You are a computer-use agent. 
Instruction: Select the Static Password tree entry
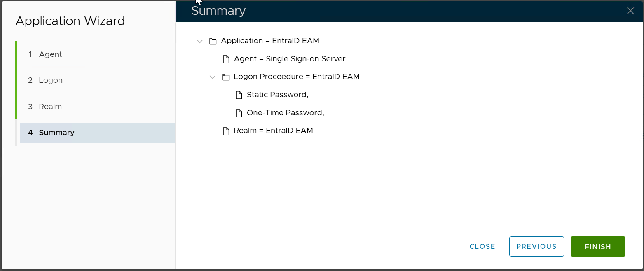(277, 95)
